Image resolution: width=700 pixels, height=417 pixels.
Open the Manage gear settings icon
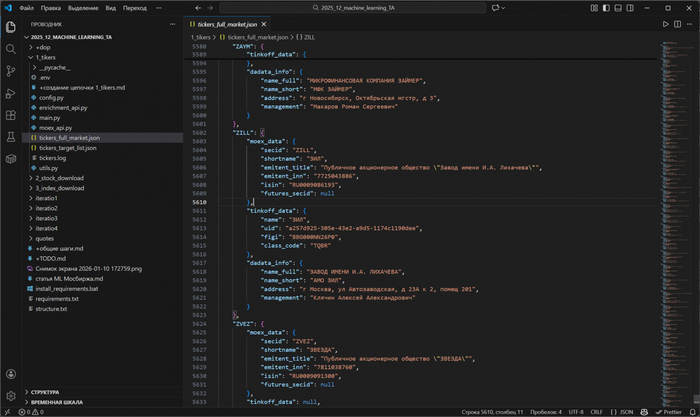[11, 396]
